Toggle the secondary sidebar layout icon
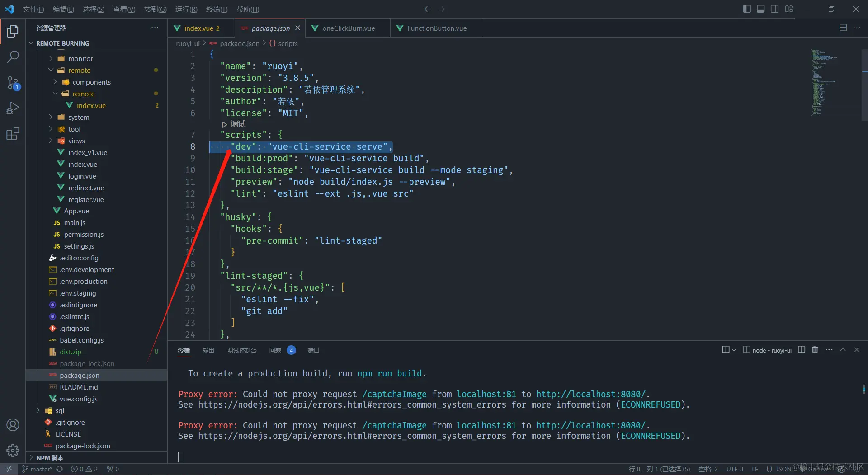The image size is (868, 475). (x=774, y=9)
